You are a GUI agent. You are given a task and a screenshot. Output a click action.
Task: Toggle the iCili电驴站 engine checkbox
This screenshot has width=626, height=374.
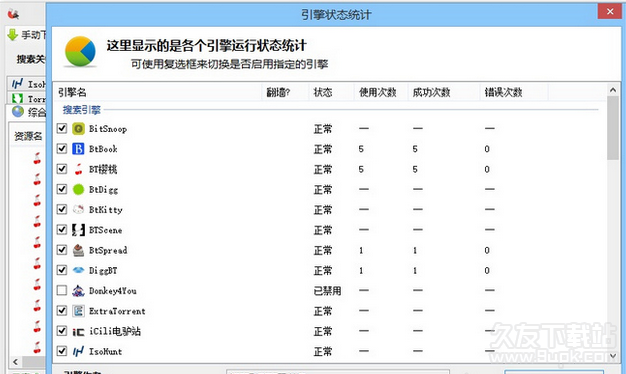tap(61, 331)
